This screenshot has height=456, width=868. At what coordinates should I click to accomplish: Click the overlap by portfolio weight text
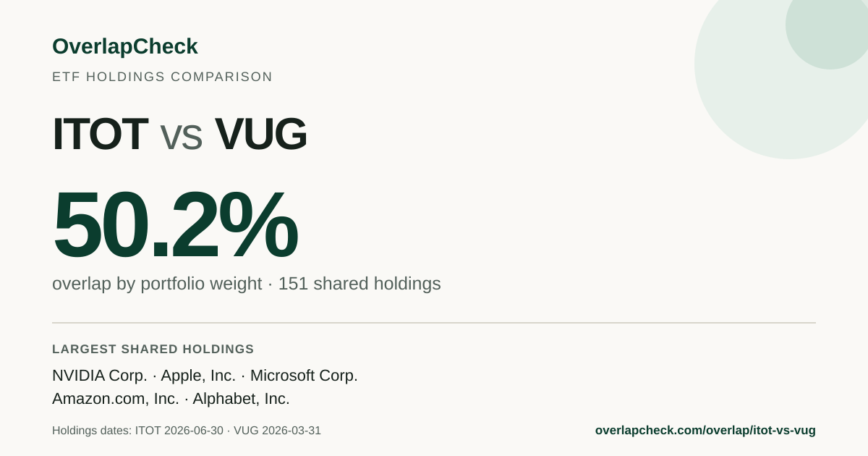tap(157, 284)
